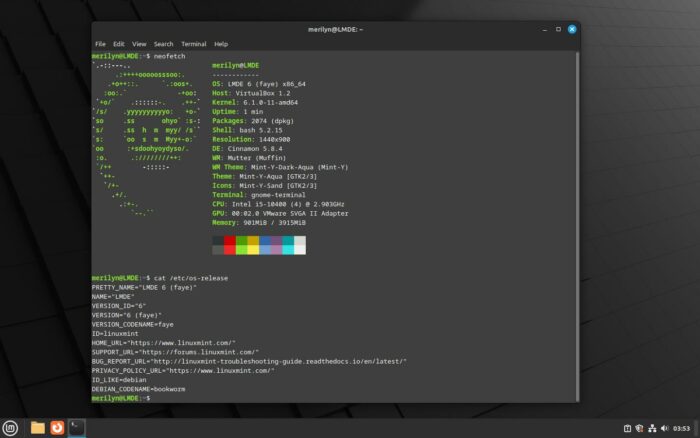This screenshot has height=438, width=700.
Task: Open the Update Manager shield tray icon
Action: 639,428
